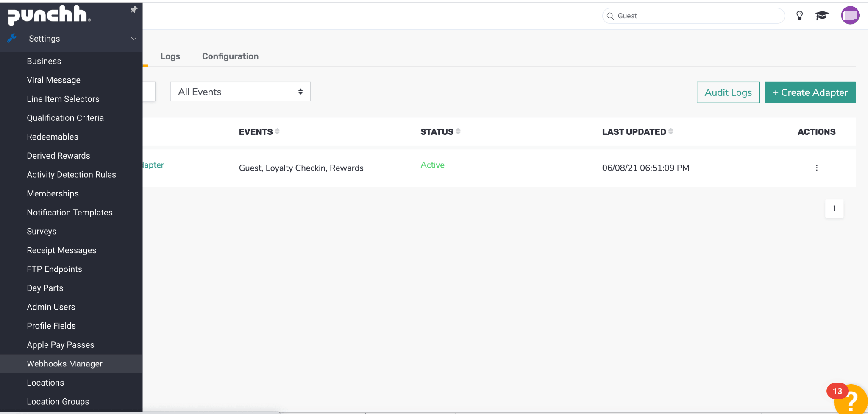The height and width of the screenshot is (414, 868).
Task: Focus the Guest search field
Action: [695, 16]
